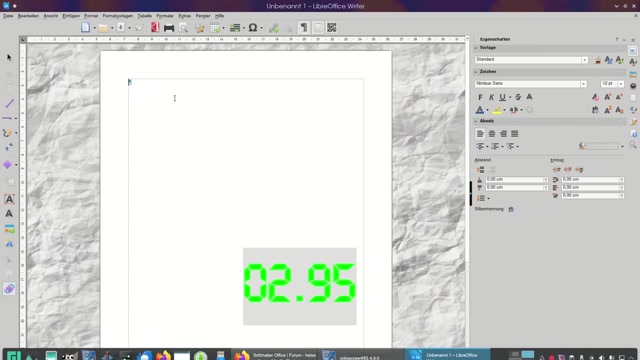Open paragraph style Standard dropdown
640x360 pixels.
point(584,60)
